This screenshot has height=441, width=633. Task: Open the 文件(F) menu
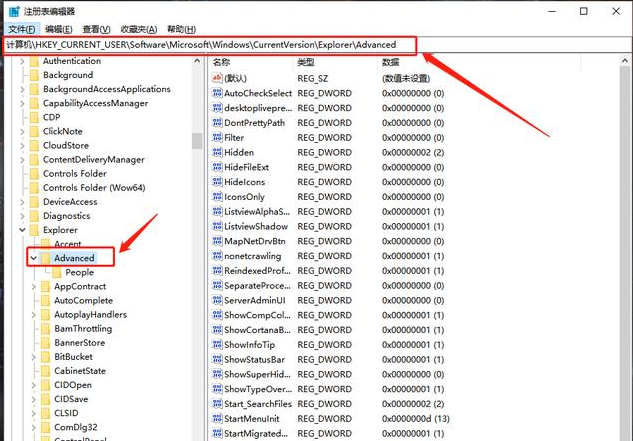pos(22,29)
